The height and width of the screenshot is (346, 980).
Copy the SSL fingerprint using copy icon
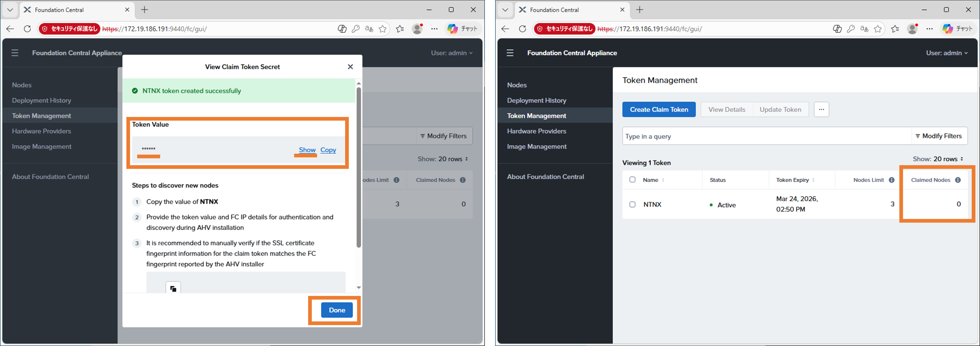[173, 289]
